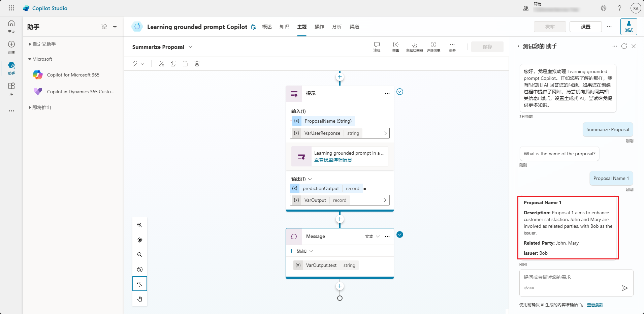Click the reset view icon below zoom out

[140, 270]
